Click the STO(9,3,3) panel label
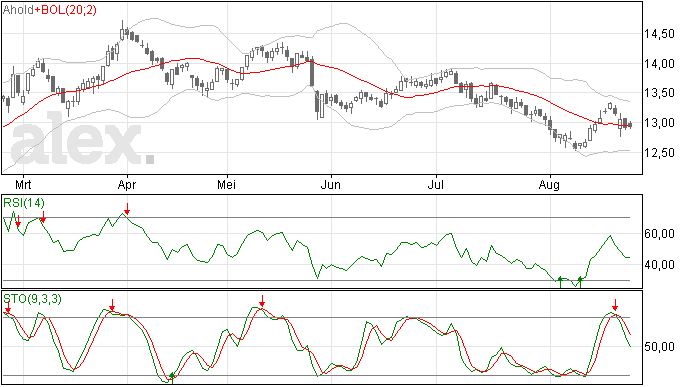Viewport: 690px width, 387px height. (x=33, y=299)
